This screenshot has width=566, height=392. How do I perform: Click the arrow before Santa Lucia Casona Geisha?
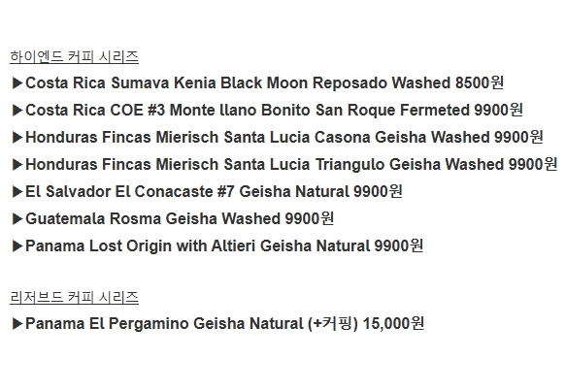pos(17,138)
